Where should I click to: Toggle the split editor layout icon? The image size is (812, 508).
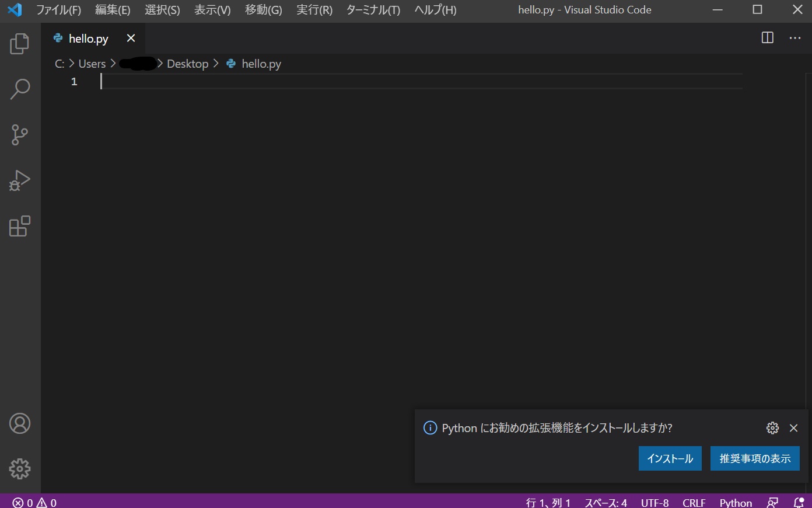click(767, 37)
